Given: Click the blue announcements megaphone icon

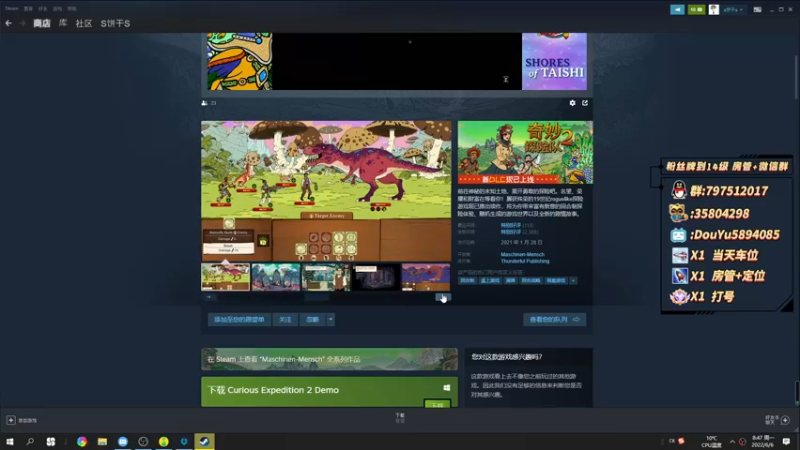Looking at the screenshot, I should click(x=677, y=9).
